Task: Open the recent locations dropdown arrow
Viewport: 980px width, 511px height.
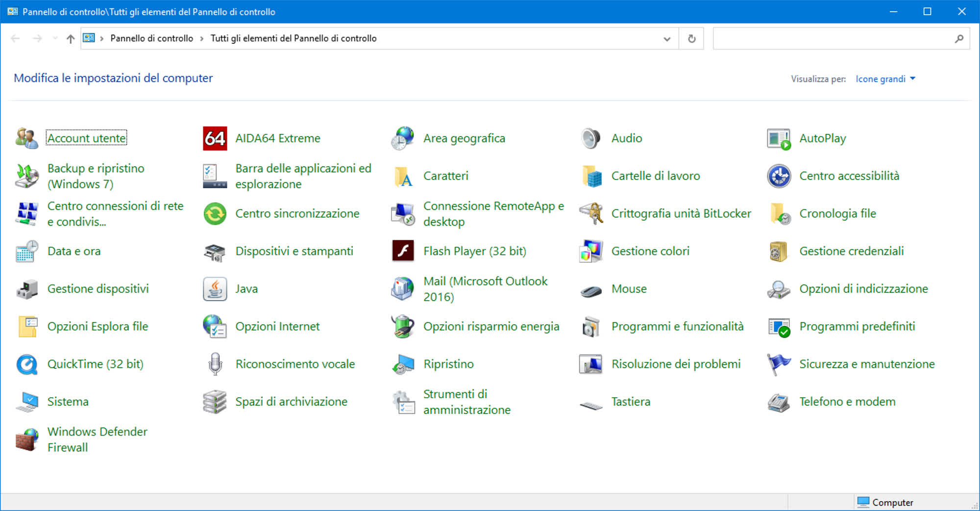Action: [x=55, y=38]
